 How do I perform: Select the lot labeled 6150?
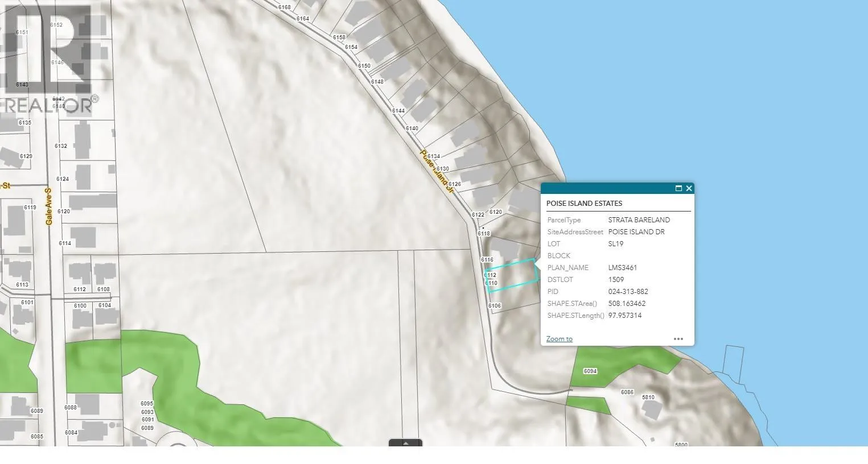point(364,66)
